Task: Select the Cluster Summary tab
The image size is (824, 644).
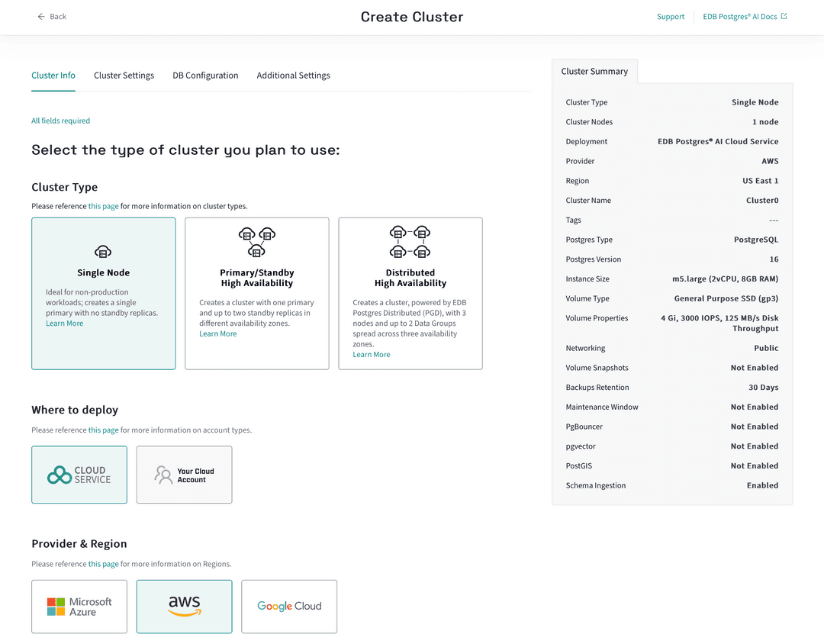Action: (x=594, y=71)
